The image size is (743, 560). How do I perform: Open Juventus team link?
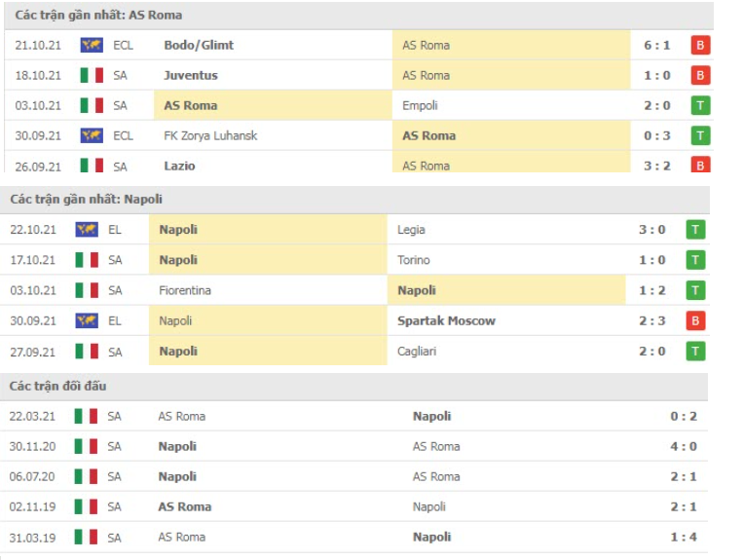pyautogui.click(x=191, y=75)
